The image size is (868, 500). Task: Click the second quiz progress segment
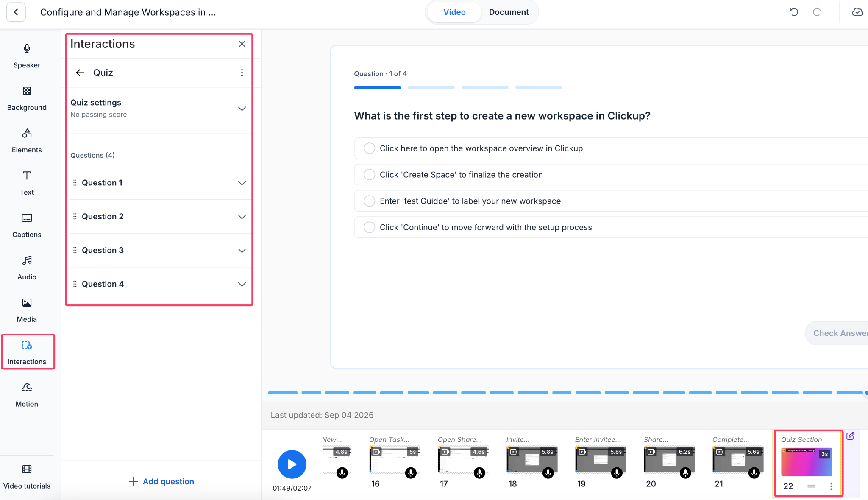[431, 87]
